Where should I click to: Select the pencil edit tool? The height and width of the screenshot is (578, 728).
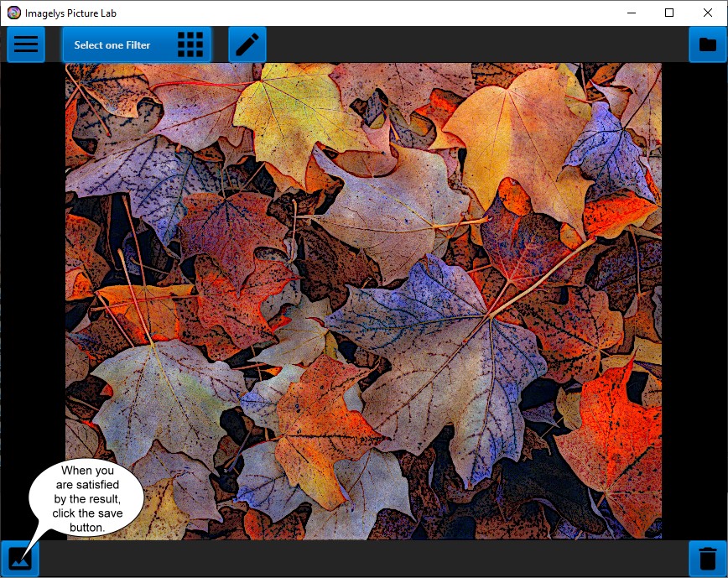pyautogui.click(x=247, y=44)
